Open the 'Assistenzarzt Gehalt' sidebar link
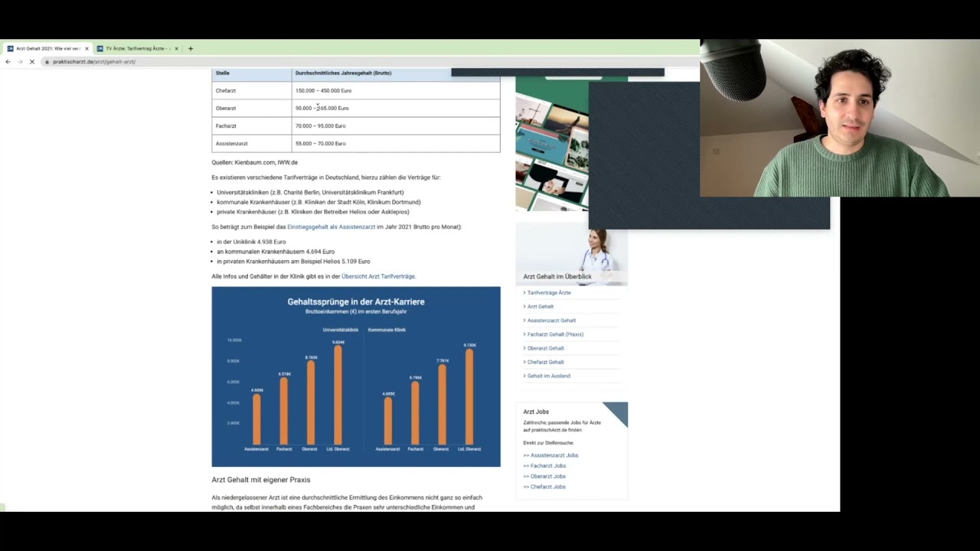 [x=551, y=321]
